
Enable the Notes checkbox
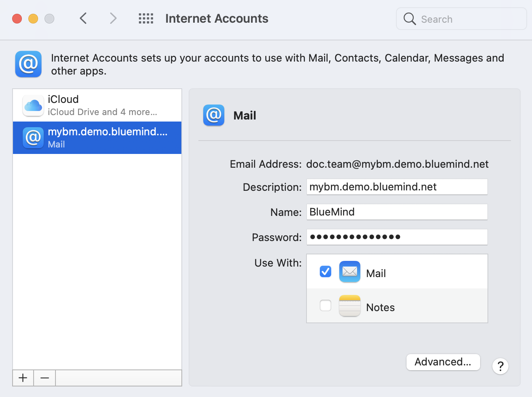[x=326, y=305]
